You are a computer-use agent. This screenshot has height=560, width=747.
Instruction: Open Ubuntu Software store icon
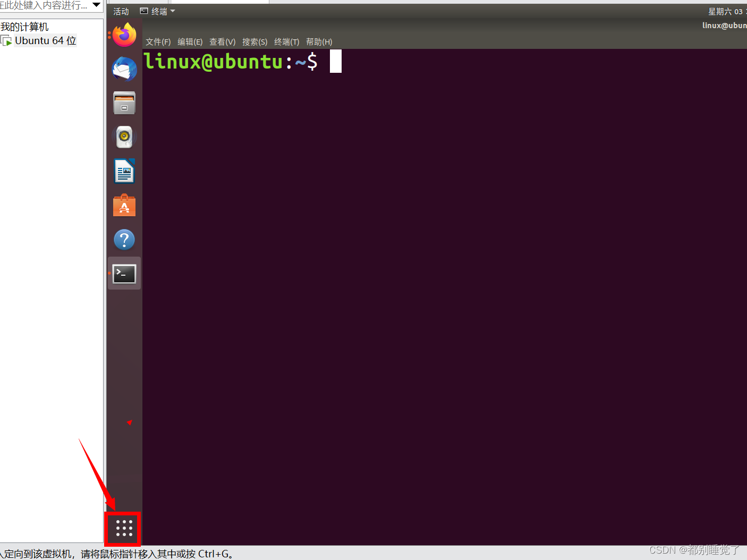click(x=124, y=205)
